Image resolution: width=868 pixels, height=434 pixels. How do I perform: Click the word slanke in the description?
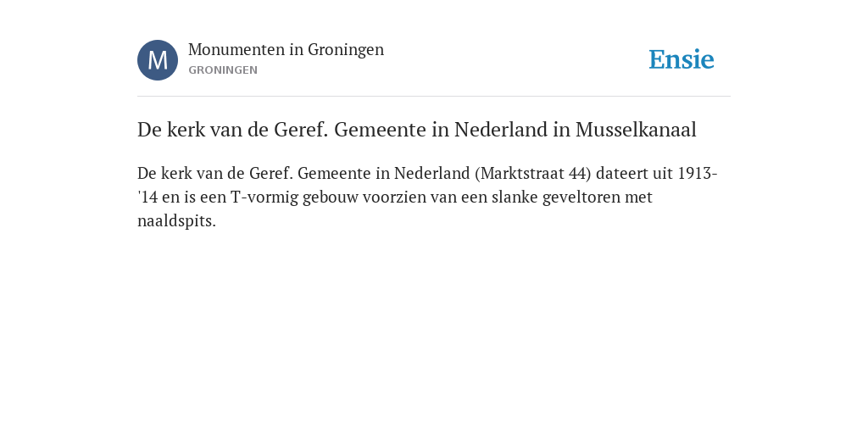coord(515,197)
